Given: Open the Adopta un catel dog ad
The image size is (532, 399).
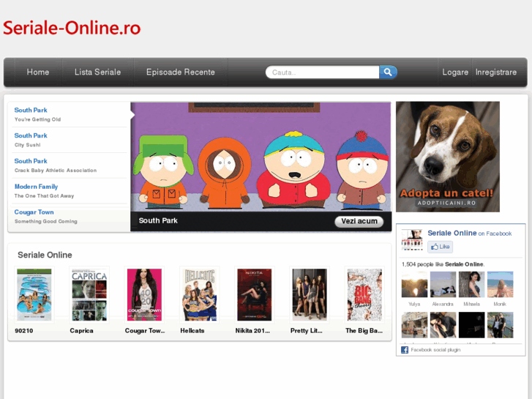Looking at the screenshot, I should 448,157.
